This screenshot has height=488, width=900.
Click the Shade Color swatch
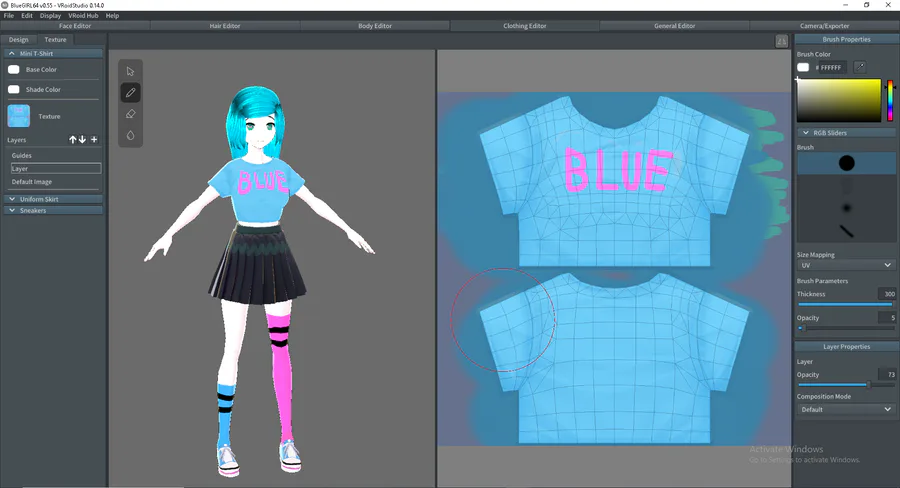click(14, 90)
